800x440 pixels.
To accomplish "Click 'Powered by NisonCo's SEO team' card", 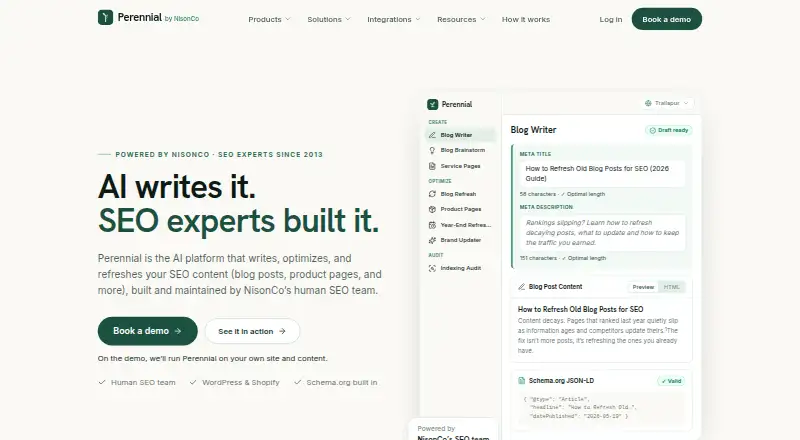I will (453, 431).
